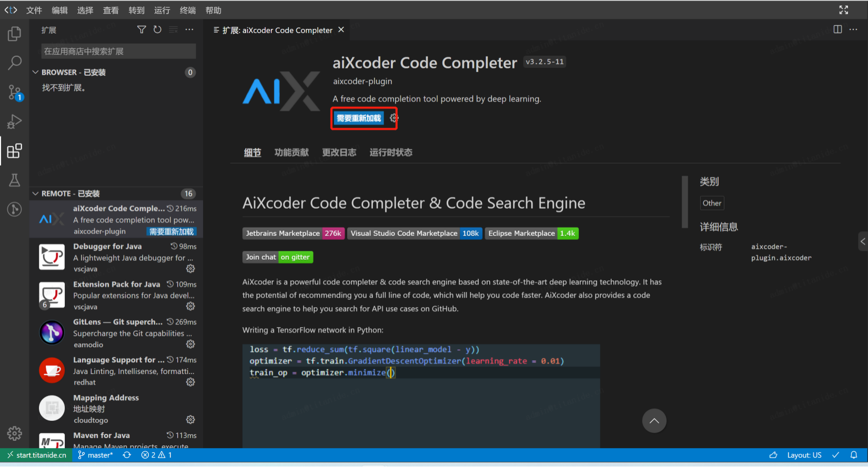The height and width of the screenshot is (467, 868).
Task: Open the 选择 menu
Action: coord(85,10)
